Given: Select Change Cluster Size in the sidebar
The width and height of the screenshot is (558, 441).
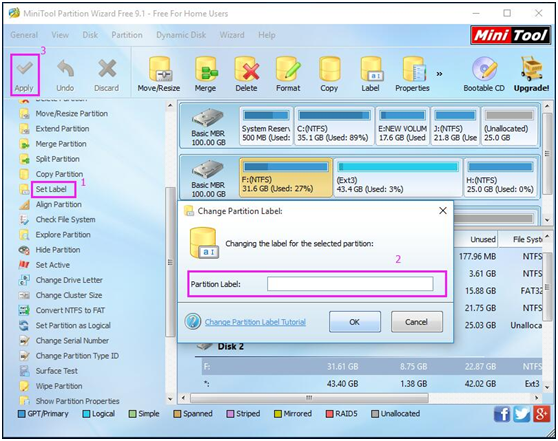Looking at the screenshot, I should point(69,295).
